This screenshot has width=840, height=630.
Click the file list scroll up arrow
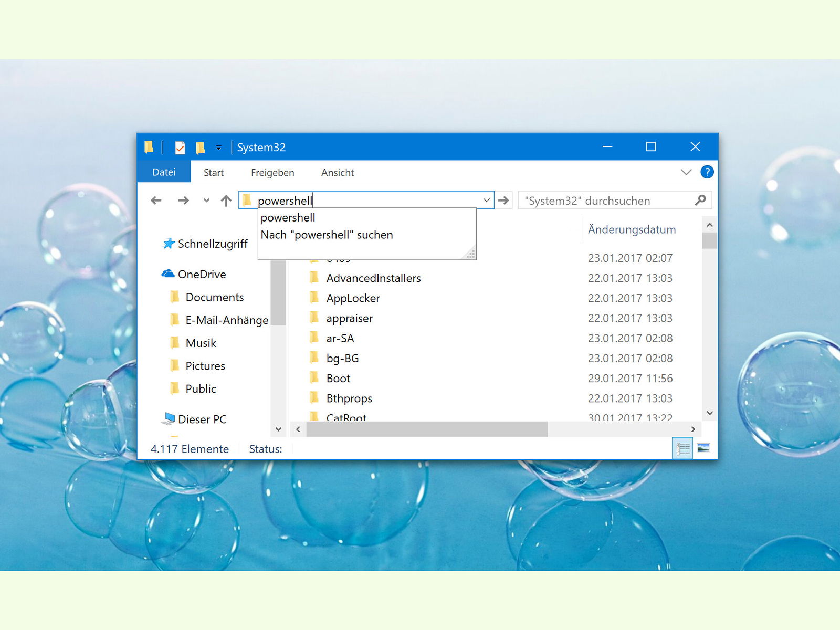[710, 225]
